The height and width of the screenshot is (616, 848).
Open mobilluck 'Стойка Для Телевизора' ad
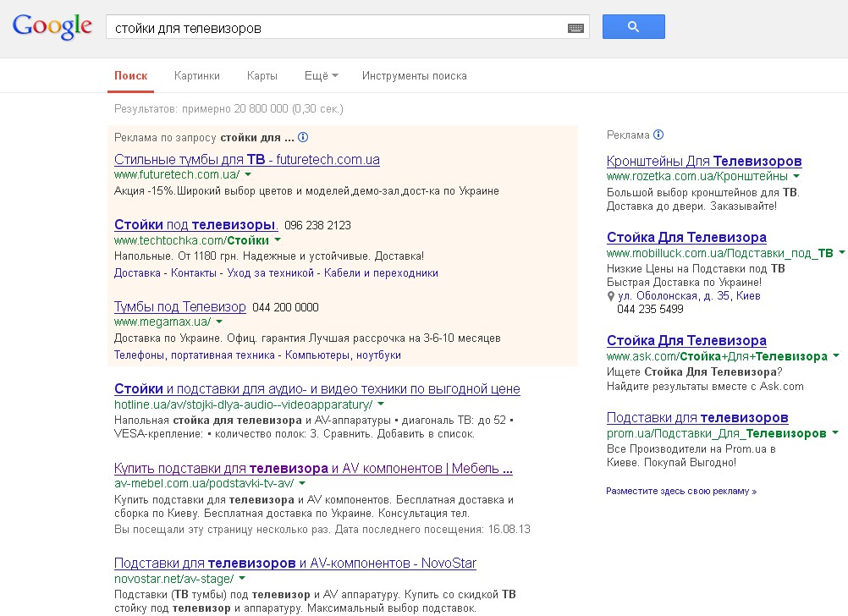coord(686,238)
